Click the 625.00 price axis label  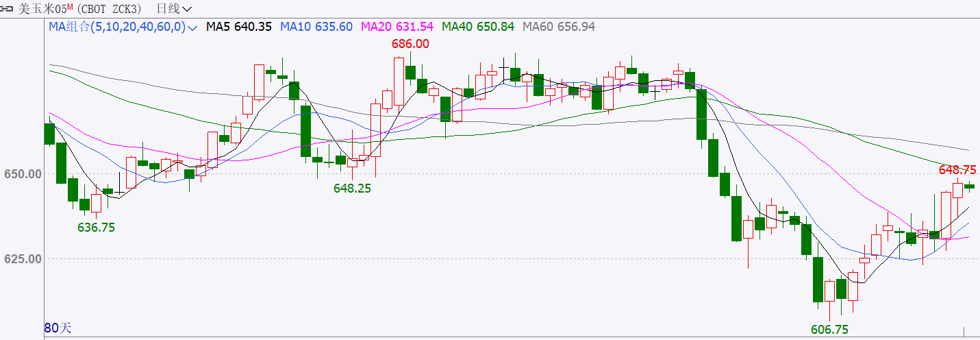(x=21, y=259)
